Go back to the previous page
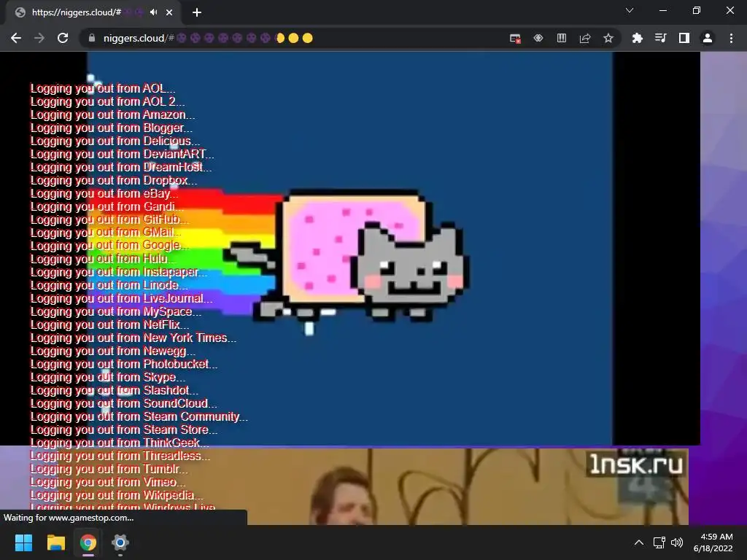This screenshot has height=560, width=747. click(x=16, y=38)
